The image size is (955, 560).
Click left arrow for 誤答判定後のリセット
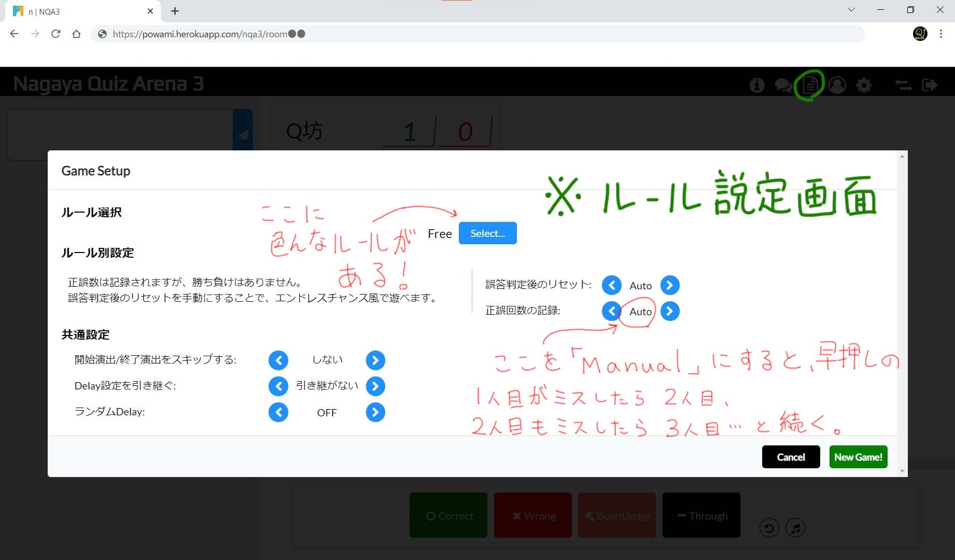611,285
